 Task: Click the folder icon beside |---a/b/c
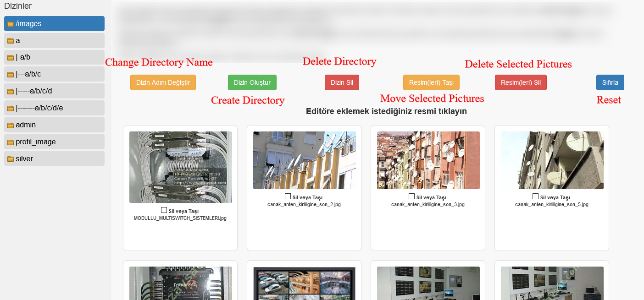10,75
